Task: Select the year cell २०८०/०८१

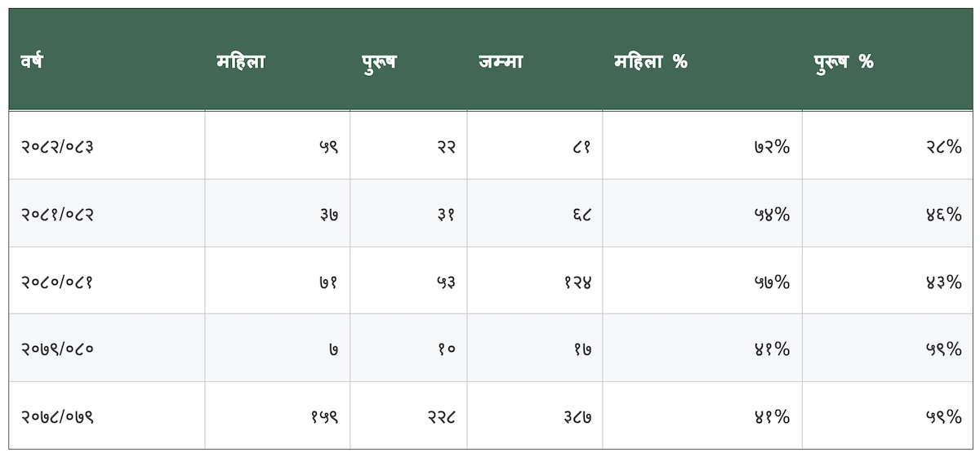Action: click(x=107, y=281)
